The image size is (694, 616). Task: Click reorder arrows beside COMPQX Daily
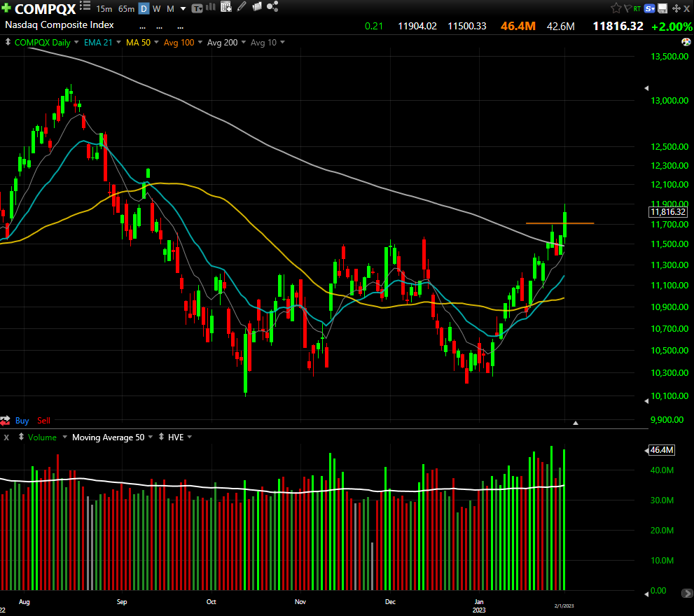tap(8, 42)
